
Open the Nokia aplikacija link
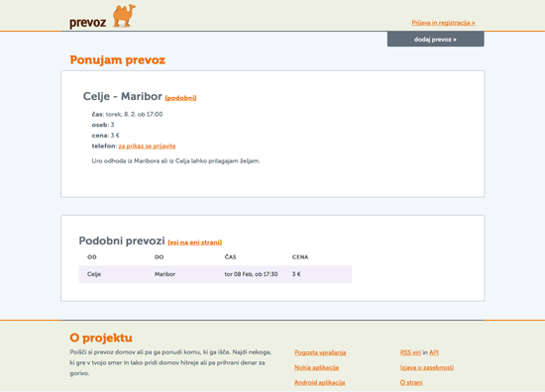pyautogui.click(x=316, y=367)
